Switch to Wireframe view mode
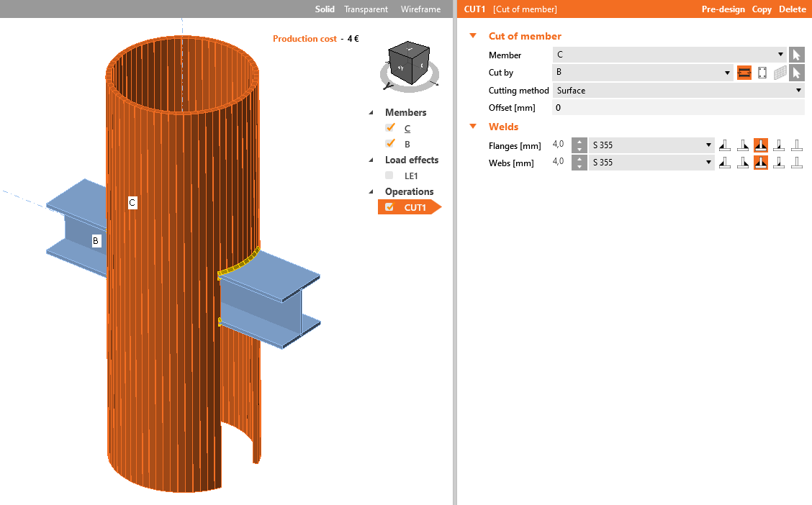 pyautogui.click(x=420, y=9)
